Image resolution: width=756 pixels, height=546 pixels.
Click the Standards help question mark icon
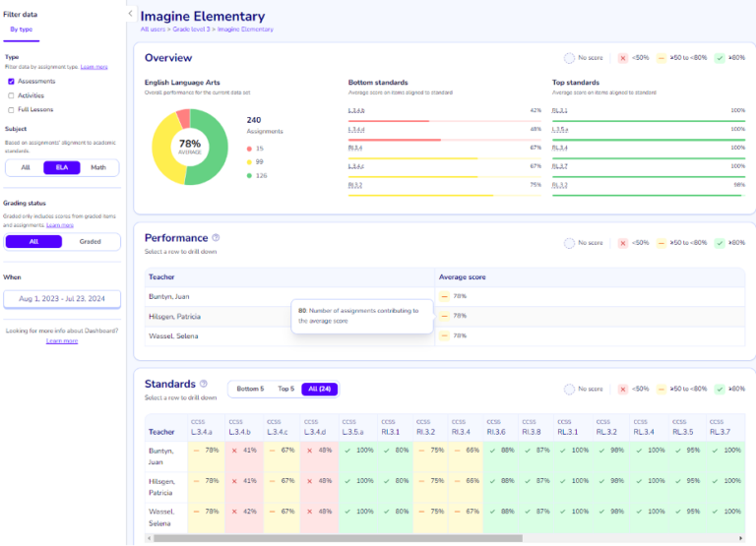click(204, 384)
